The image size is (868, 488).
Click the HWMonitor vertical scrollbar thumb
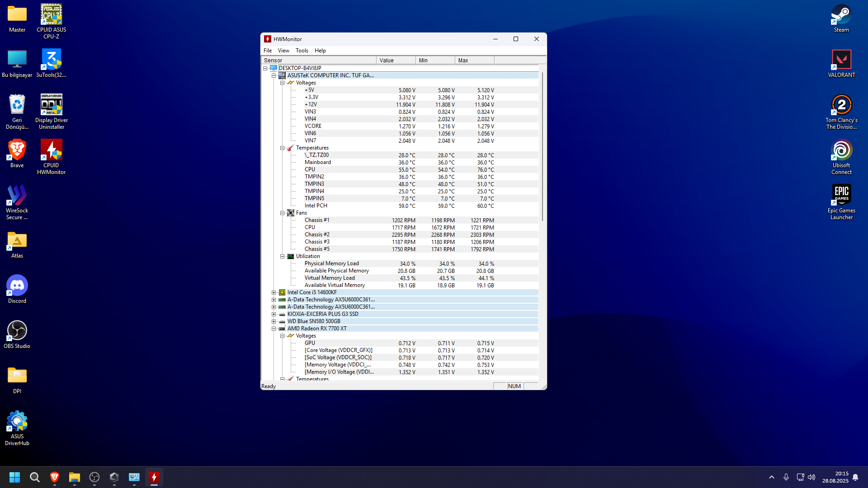point(542,146)
